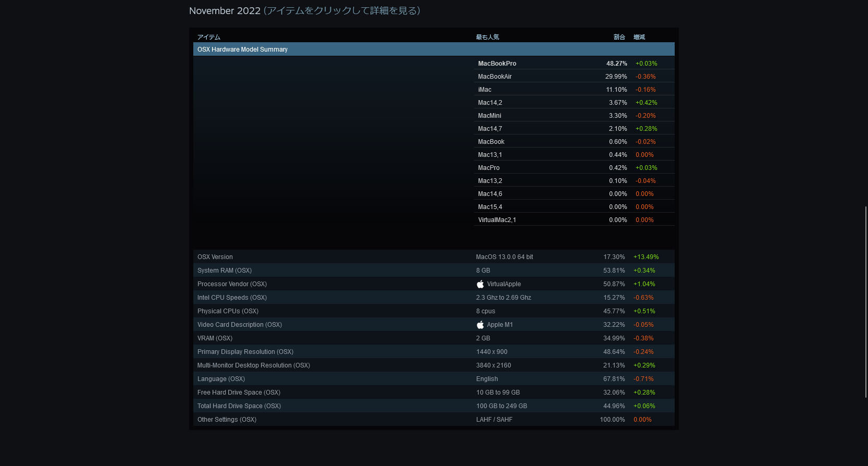Select the MacBookPro model entry
Screen dimensions: 868x466
574,64
